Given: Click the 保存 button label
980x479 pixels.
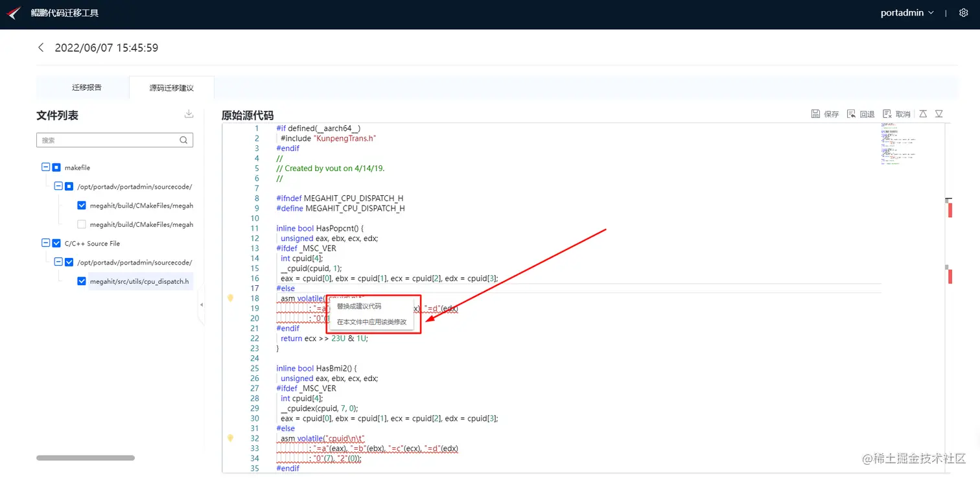Looking at the screenshot, I should click(832, 114).
